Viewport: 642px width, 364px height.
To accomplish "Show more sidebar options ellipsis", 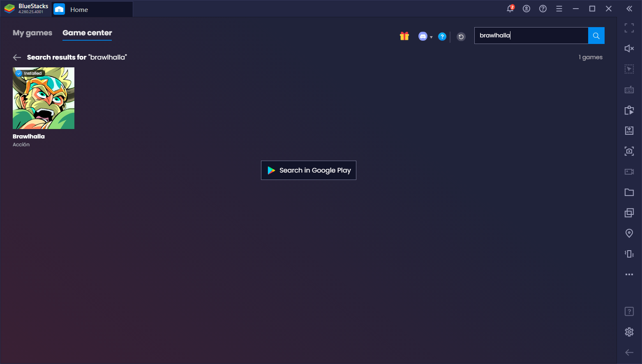I will point(629,274).
